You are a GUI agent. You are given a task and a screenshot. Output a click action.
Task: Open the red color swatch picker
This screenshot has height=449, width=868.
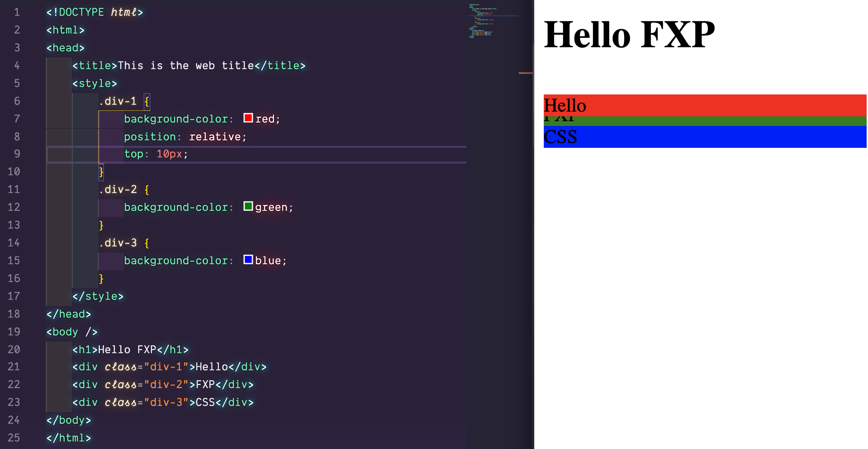pyautogui.click(x=248, y=118)
